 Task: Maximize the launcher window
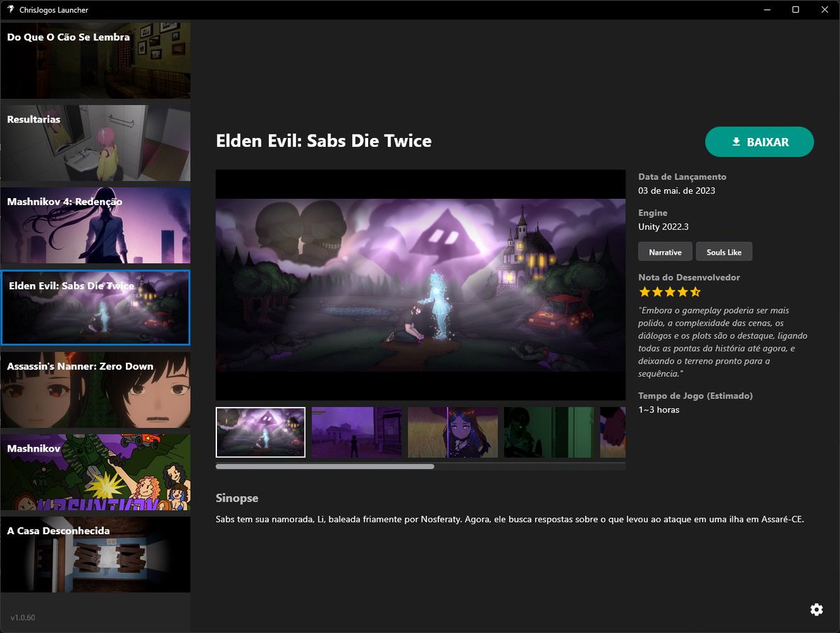click(795, 10)
